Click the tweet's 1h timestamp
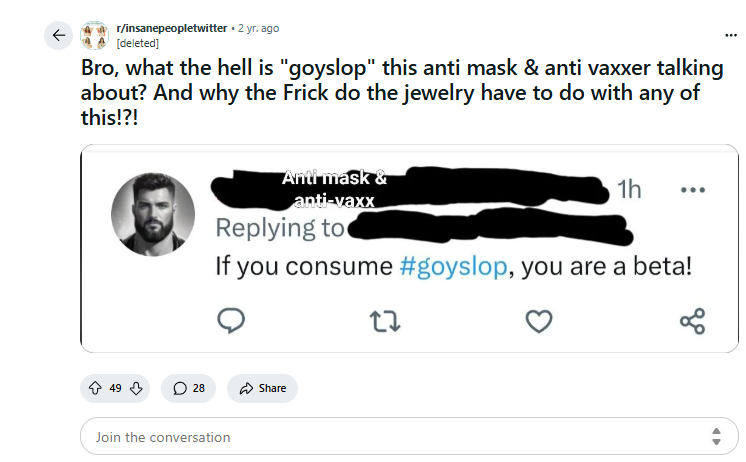This screenshot has height=462, width=746. tap(630, 190)
